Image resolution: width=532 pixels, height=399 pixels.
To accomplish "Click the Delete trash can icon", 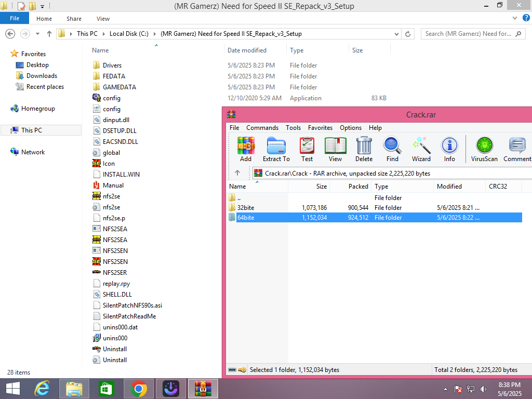I will [364, 149].
